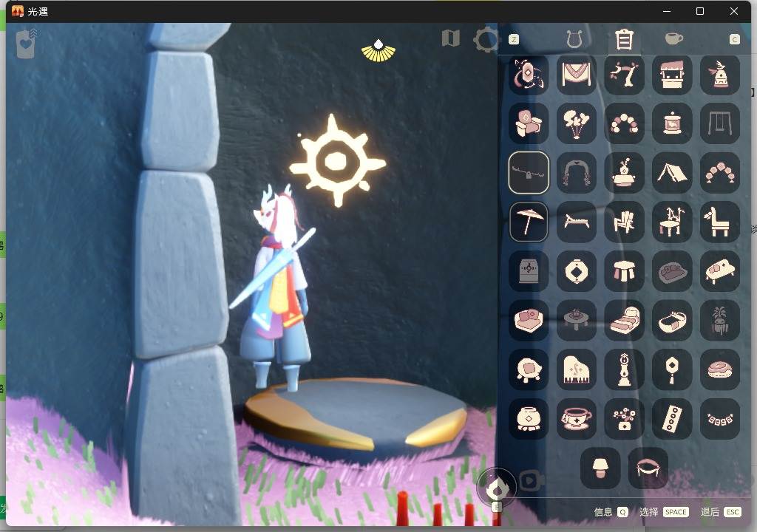Select the greyed potted plant prop
This screenshot has width=757, height=532.
pyautogui.click(x=720, y=321)
